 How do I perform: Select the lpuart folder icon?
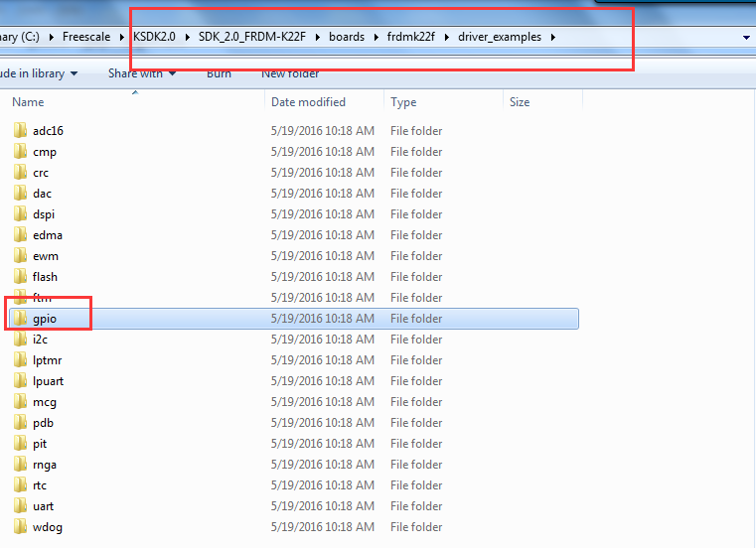pyautogui.click(x=20, y=381)
